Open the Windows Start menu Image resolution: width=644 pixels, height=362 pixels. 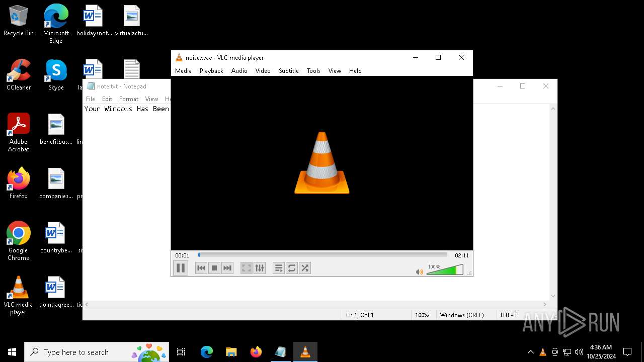pos(12,352)
